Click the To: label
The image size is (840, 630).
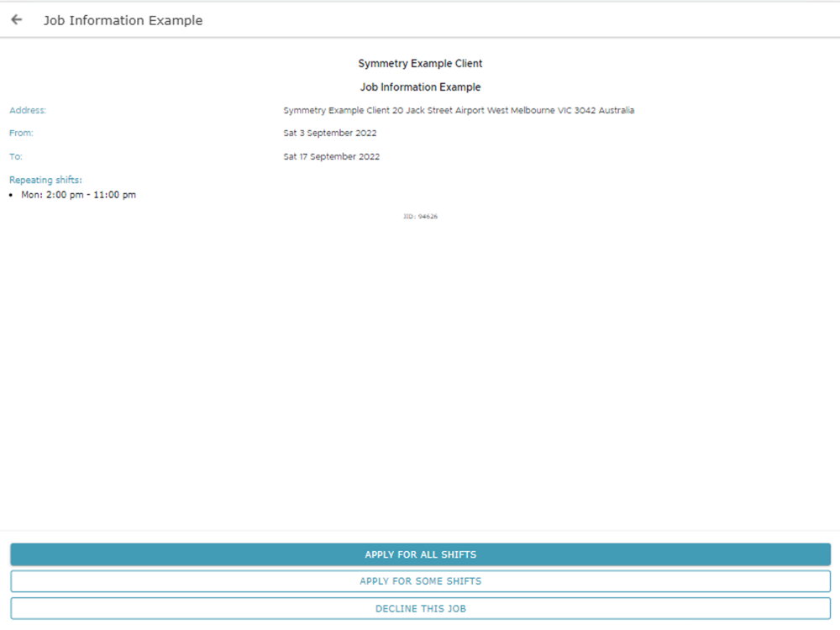coord(15,156)
